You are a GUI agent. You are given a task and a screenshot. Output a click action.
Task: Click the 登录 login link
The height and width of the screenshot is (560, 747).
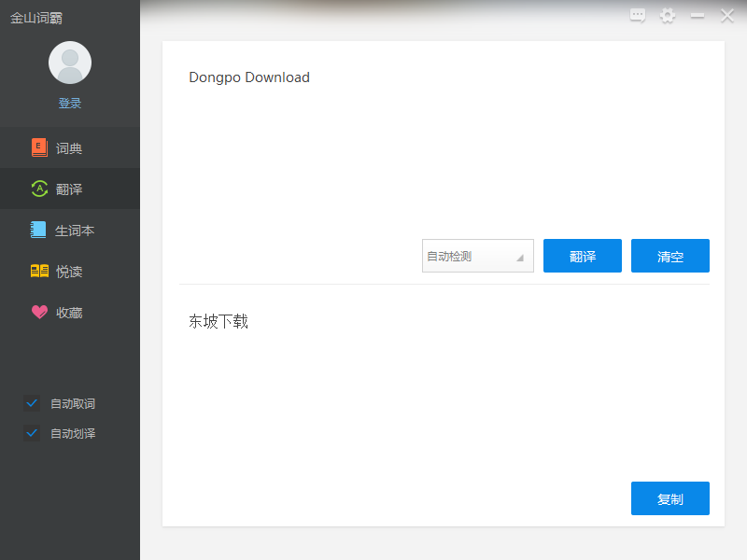70,103
